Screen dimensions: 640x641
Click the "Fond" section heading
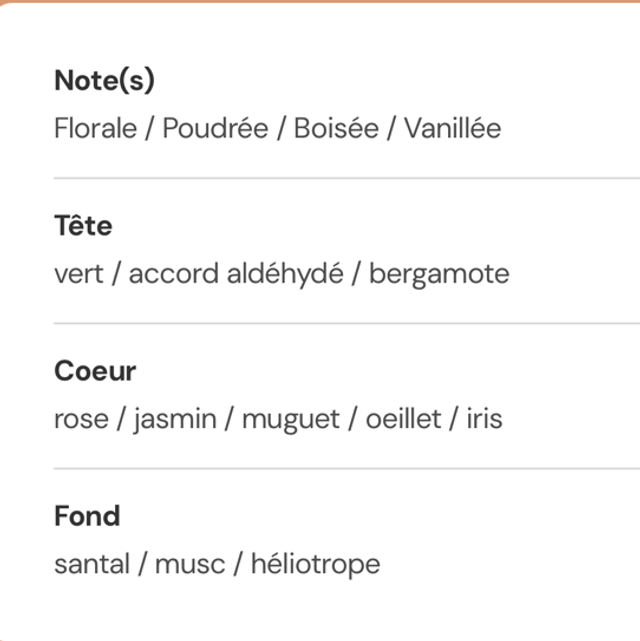87,516
